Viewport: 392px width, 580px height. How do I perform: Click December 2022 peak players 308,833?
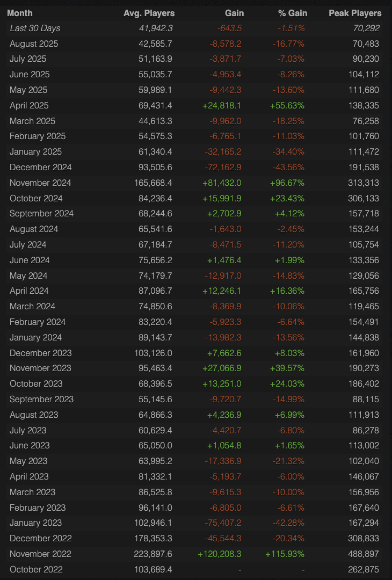point(364,538)
